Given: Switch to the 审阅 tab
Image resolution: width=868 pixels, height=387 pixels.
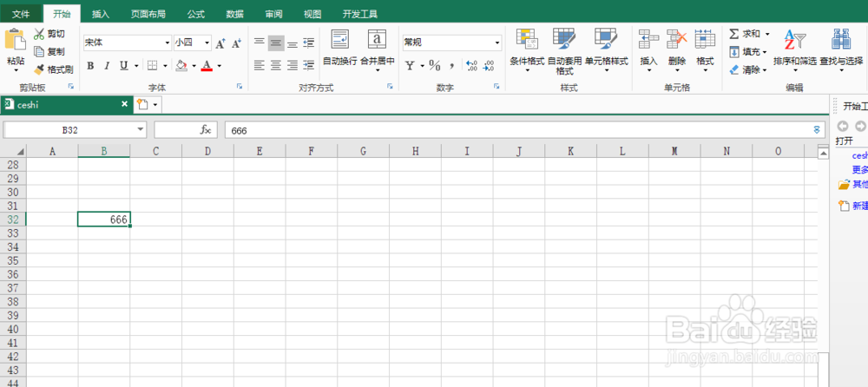Looking at the screenshot, I should (x=273, y=14).
